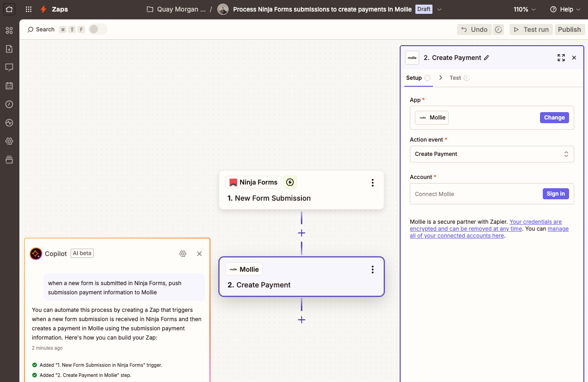Image resolution: width=588 pixels, height=382 pixels.
Task: Close the Create Payment panel
Action: click(x=574, y=58)
